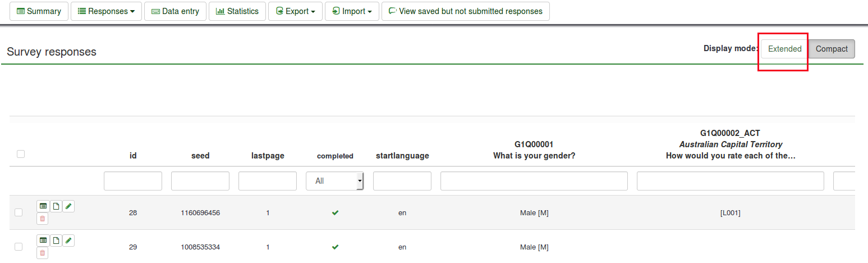Switch display mode to Compact
Viewport: 868px width, 263px height.
pyautogui.click(x=832, y=49)
